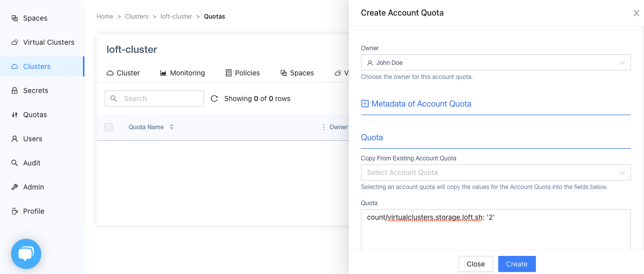
Task: Click the Virtual Clusters sidebar icon
Action: click(15, 42)
